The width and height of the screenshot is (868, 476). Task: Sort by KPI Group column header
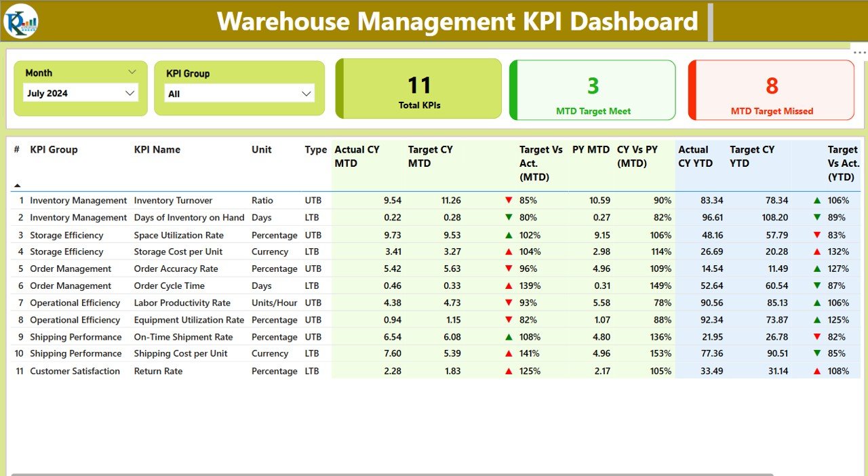pyautogui.click(x=54, y=150)
